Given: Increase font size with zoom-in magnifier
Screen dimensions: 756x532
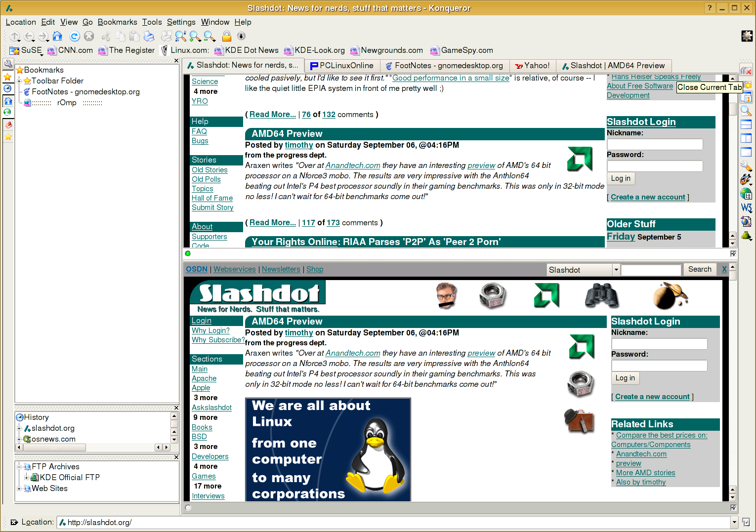Looking at the screenshot, I should tap(195, 36).
